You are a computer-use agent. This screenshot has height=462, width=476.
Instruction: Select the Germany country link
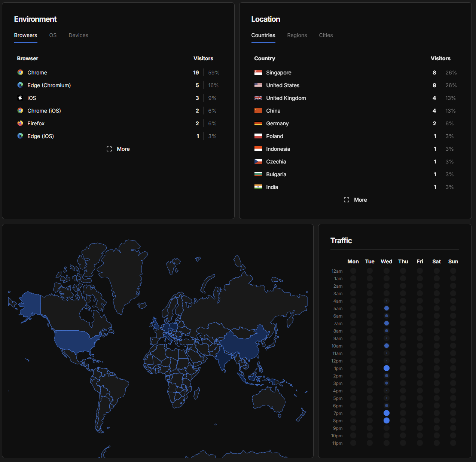[x=277, y=123]
